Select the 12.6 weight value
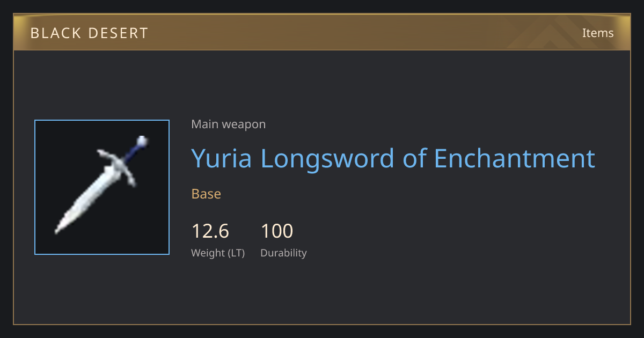The height and width of the screenshot is (338, 644). click(x=210, y=231)
